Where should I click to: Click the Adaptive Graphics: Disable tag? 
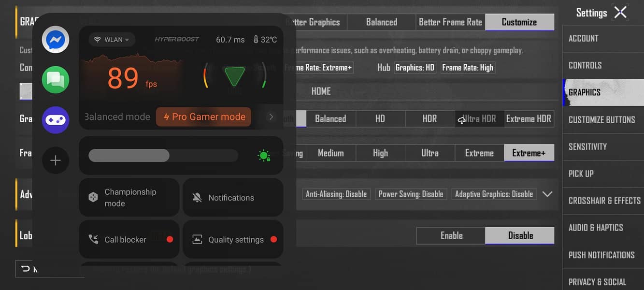click(x=494, y=194)
